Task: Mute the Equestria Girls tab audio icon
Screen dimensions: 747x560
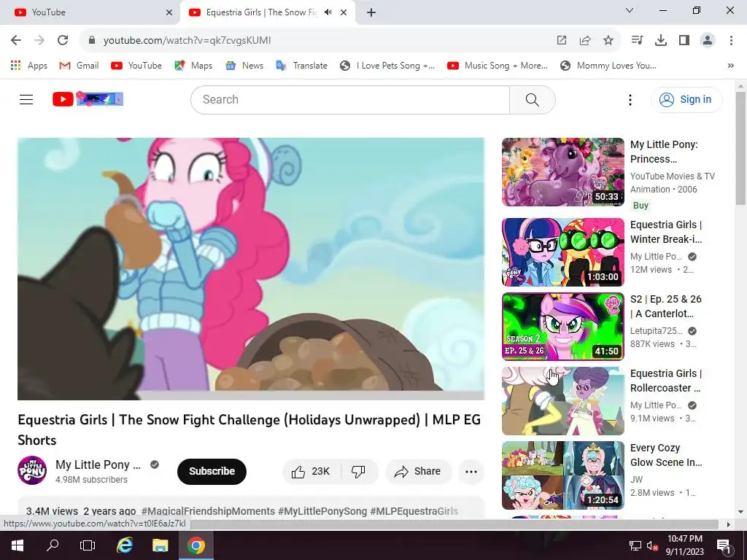Action: 328,12
